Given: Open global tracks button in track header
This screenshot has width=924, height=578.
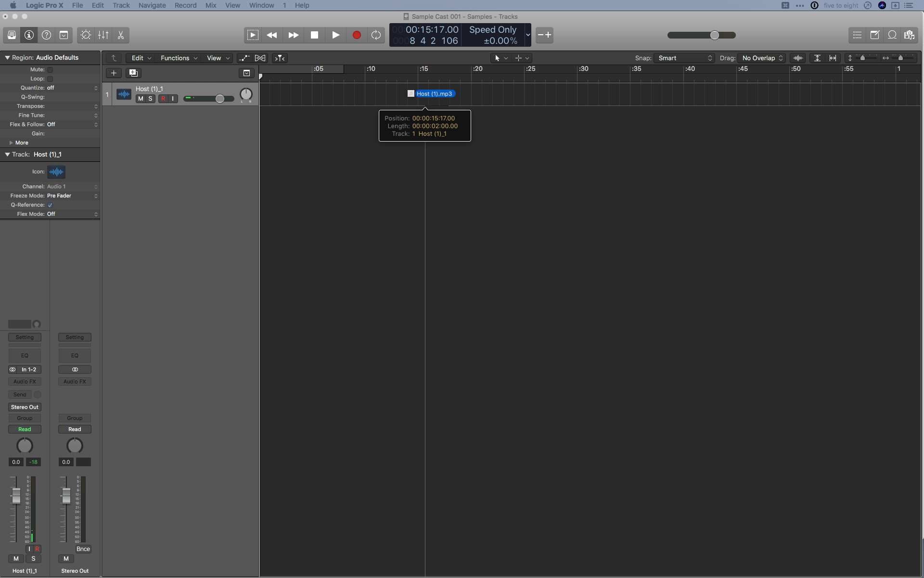Looking at the screenshot, I should click(246, 73).
